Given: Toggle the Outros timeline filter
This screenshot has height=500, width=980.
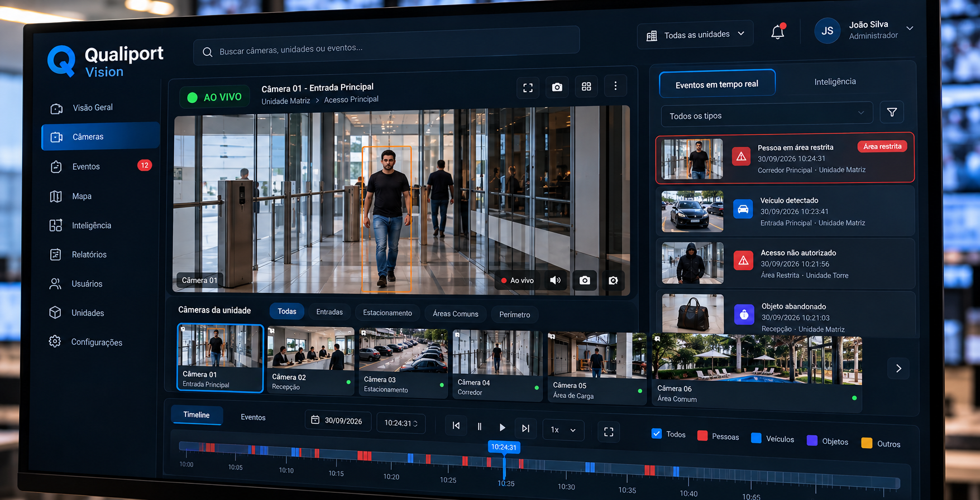Looking at the screenshot, I should (x=867, y=443).
